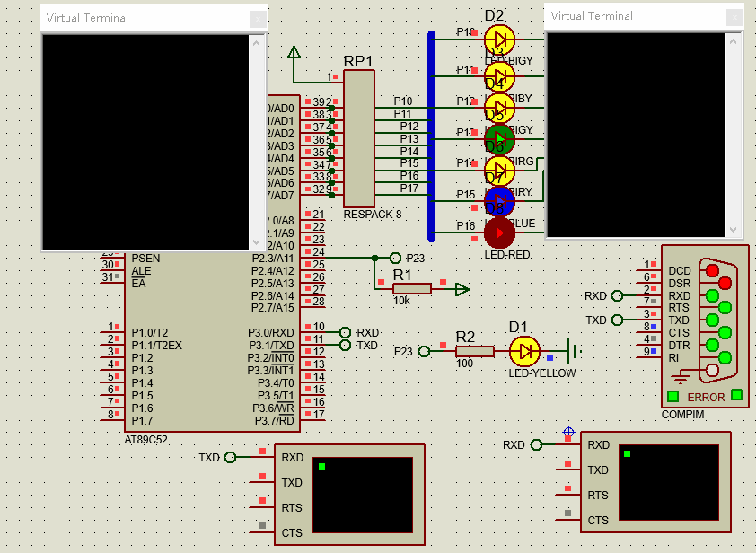
Task: Click the dark green LED symbol
Action: click(x=499, y=138)
